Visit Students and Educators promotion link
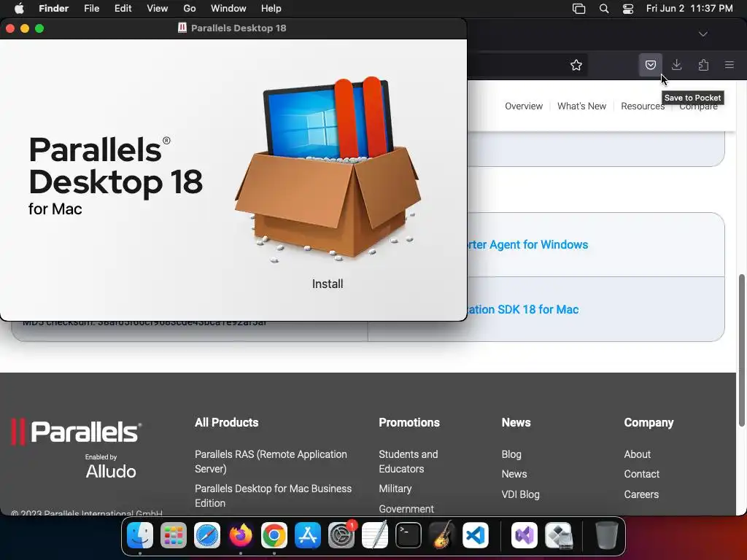Screen dimensions: 747x560 [409, 462]
